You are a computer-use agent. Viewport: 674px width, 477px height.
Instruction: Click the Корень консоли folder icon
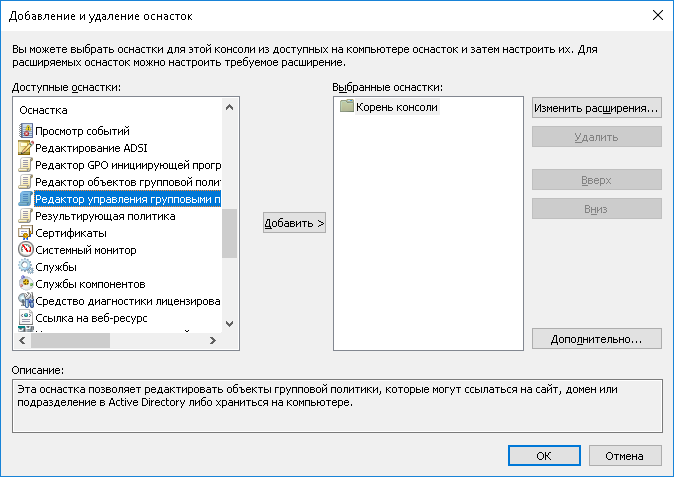(x=347, y=107)
